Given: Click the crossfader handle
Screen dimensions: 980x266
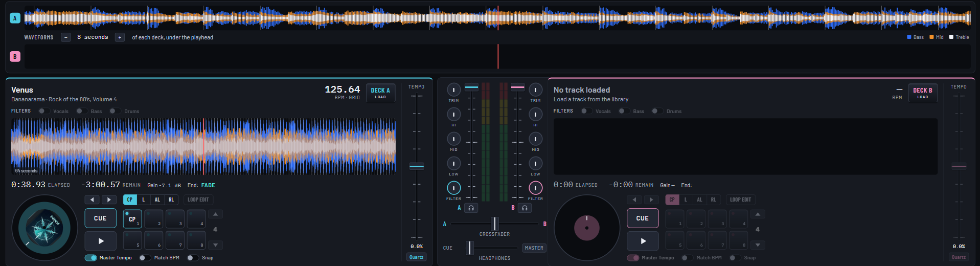Looking at the screenshot, I should point(494,224).
